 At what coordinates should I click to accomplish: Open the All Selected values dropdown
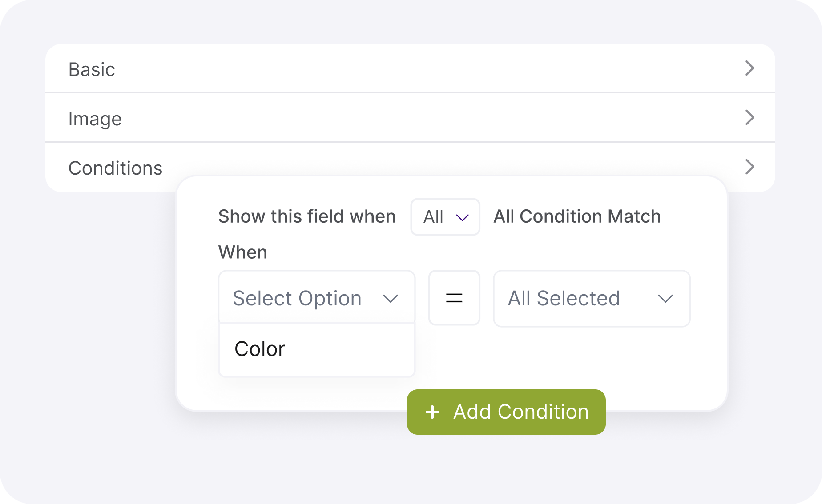pyautogui.click(x=591, y=299)
